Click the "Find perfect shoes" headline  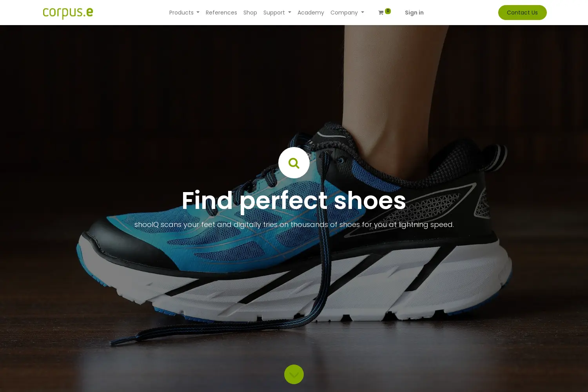[x=294, y=200]
